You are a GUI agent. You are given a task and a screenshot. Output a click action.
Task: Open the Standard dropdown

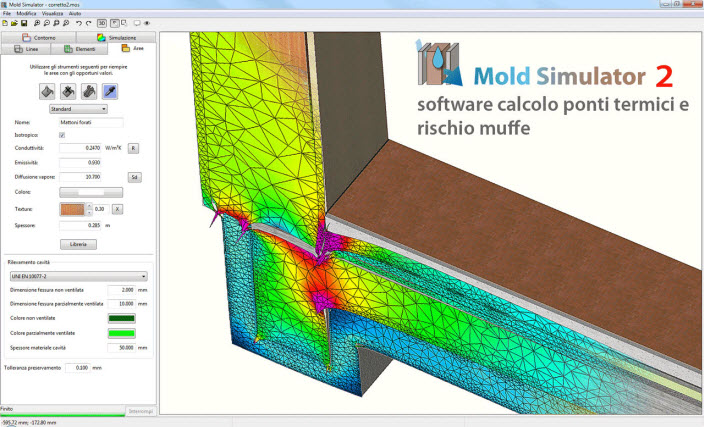78,109
